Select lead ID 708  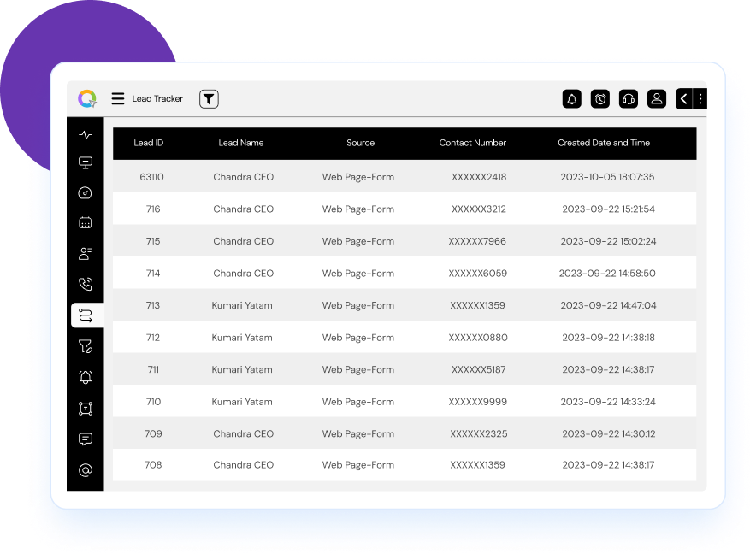153,465
